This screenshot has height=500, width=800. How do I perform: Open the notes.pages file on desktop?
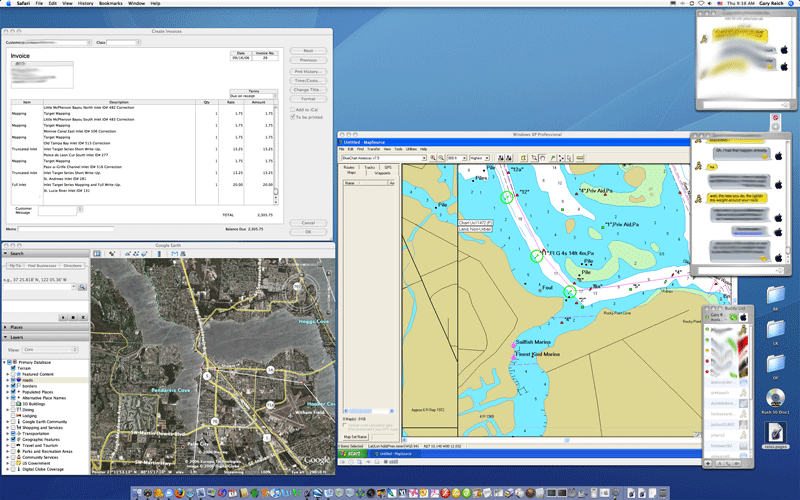775,436
